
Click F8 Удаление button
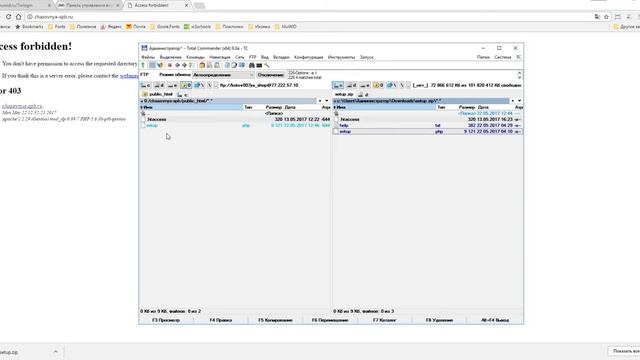439,320
